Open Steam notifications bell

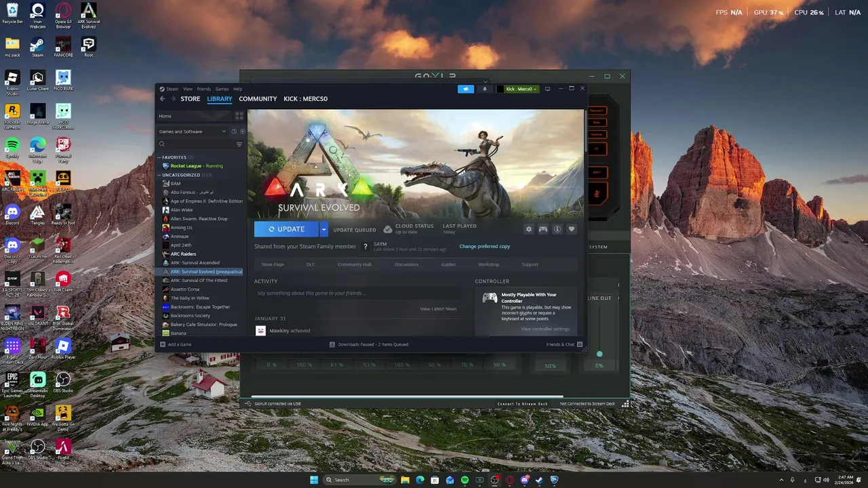484,89
